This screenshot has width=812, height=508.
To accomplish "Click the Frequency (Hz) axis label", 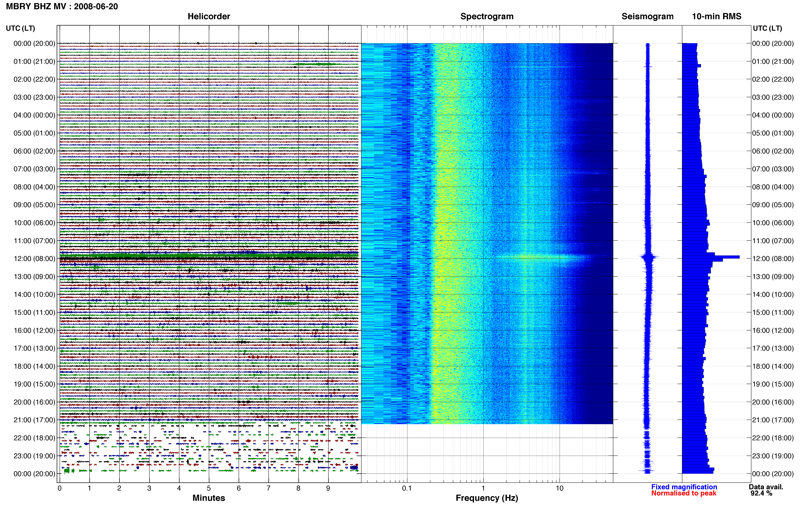I will coord(487,498).
